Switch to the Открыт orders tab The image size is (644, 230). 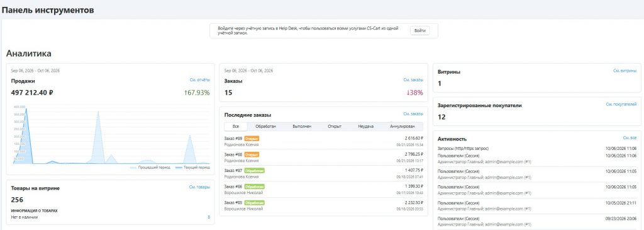pyautogui.click(x=335, y=126)
